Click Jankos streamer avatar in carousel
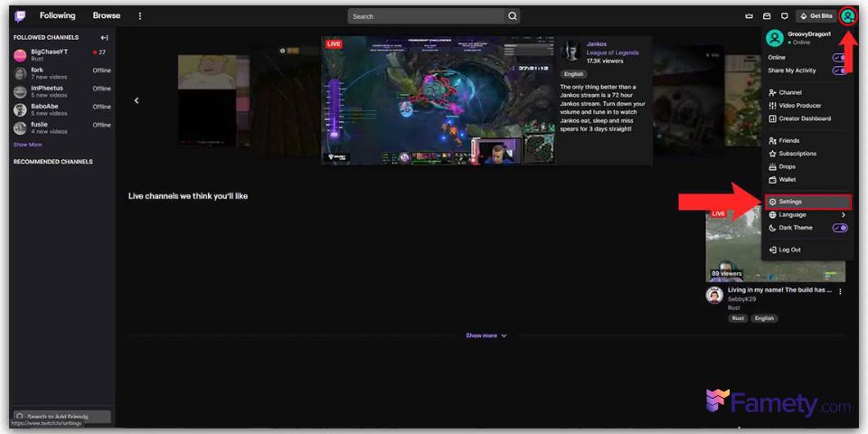868x434 pixels. [570, 51]
